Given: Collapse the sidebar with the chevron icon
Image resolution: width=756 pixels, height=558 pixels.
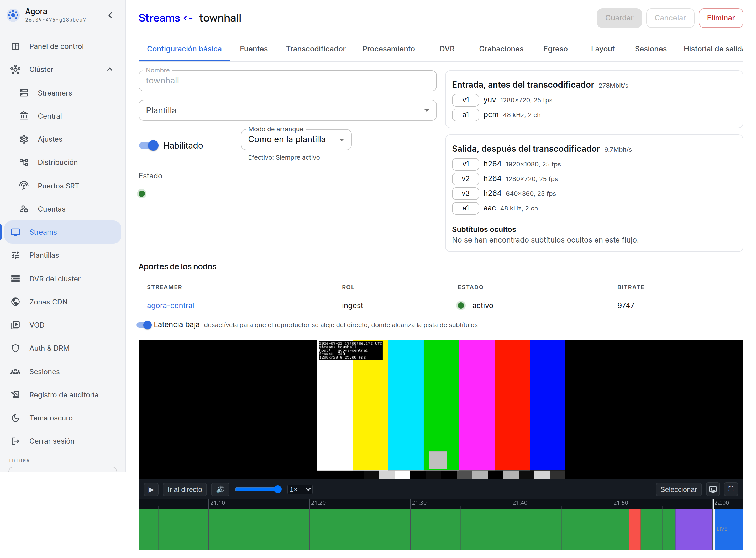Looking at the screenshot, I should 110,15.
